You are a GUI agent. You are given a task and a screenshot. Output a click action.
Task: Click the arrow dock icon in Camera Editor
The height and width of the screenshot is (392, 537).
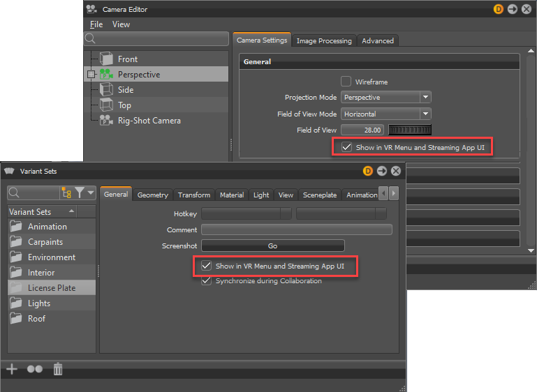coord(513,9)
